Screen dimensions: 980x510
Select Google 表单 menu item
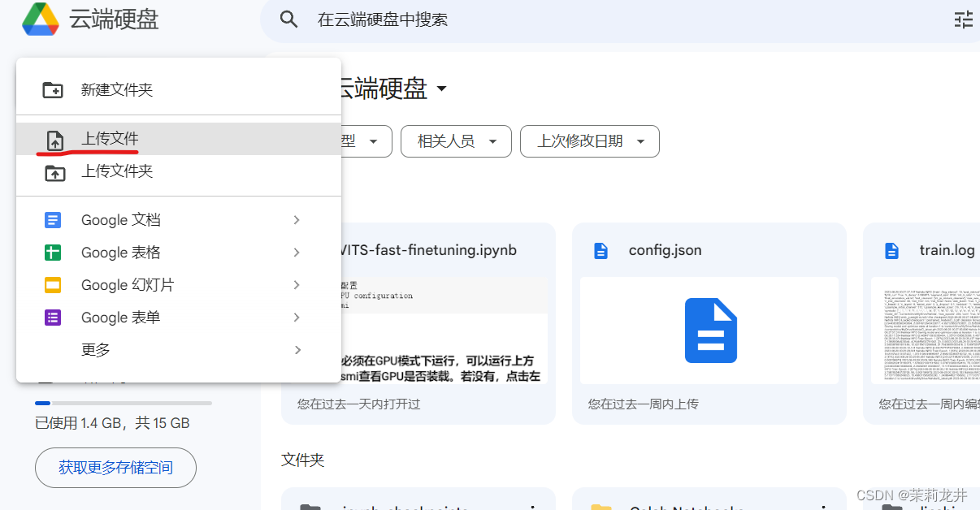179,318
